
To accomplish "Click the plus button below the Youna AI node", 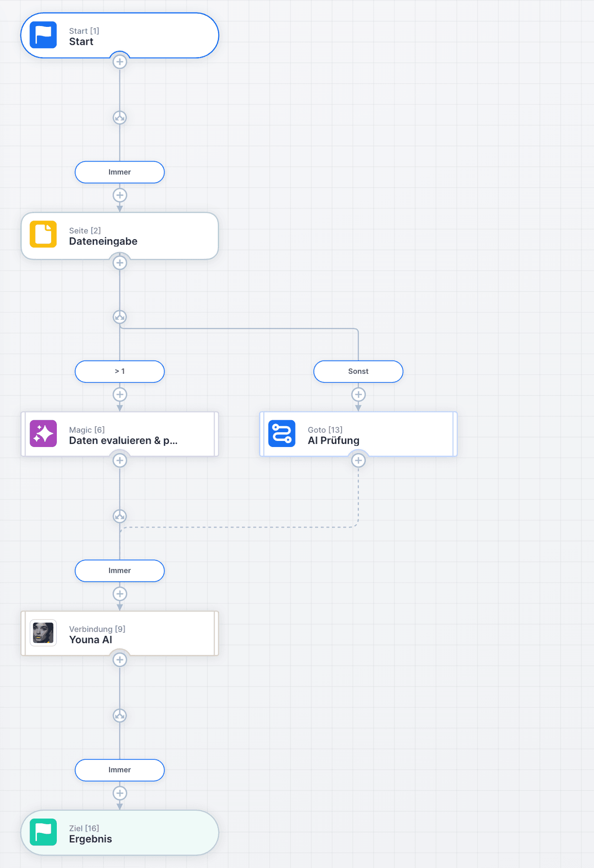I will (120, 660).
